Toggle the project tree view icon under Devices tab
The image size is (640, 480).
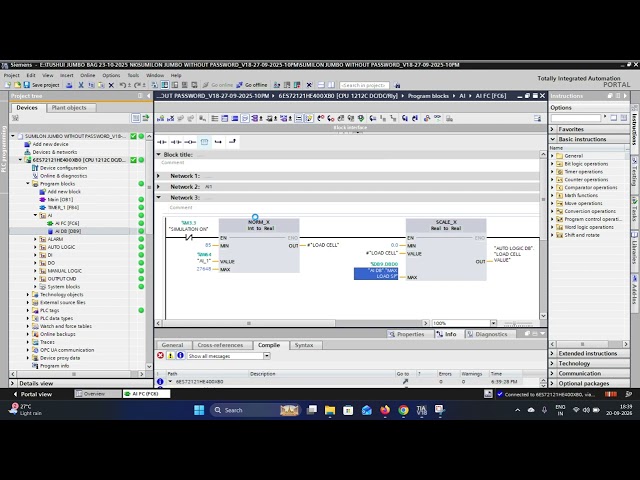tap(136, 118)
